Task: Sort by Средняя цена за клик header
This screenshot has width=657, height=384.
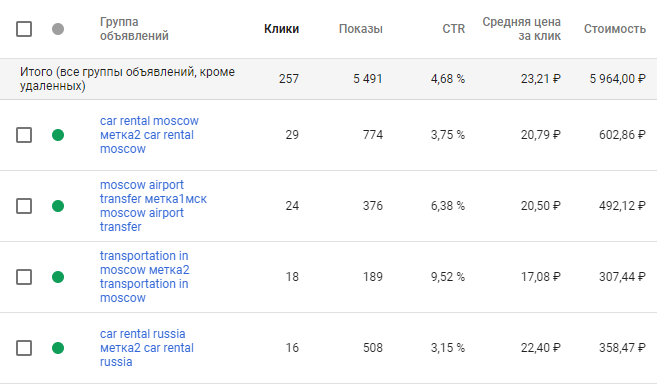Action: (521, 29)
